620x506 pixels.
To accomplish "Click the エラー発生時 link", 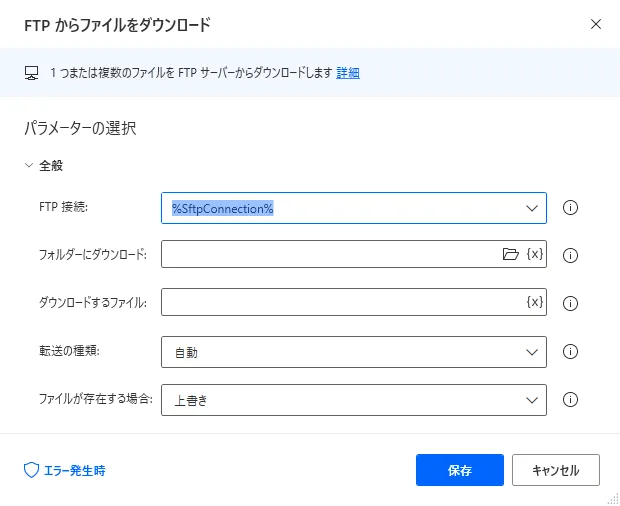I will [x=75, y=469].
